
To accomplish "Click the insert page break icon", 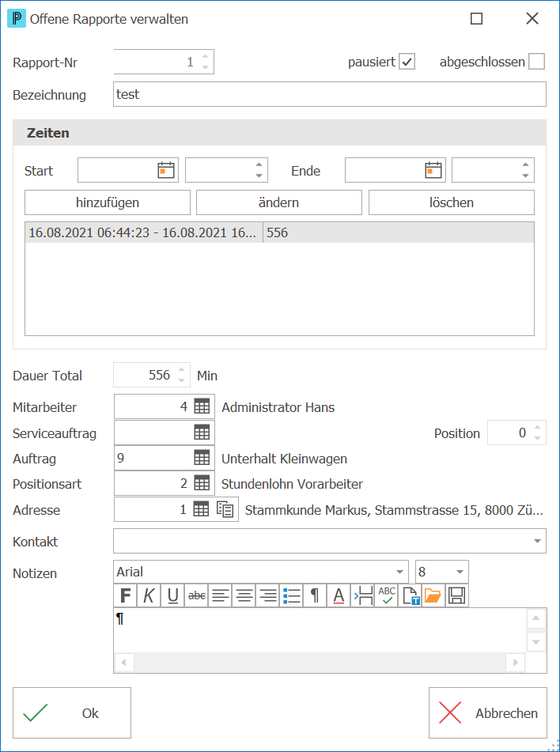I will click(362, 595).
